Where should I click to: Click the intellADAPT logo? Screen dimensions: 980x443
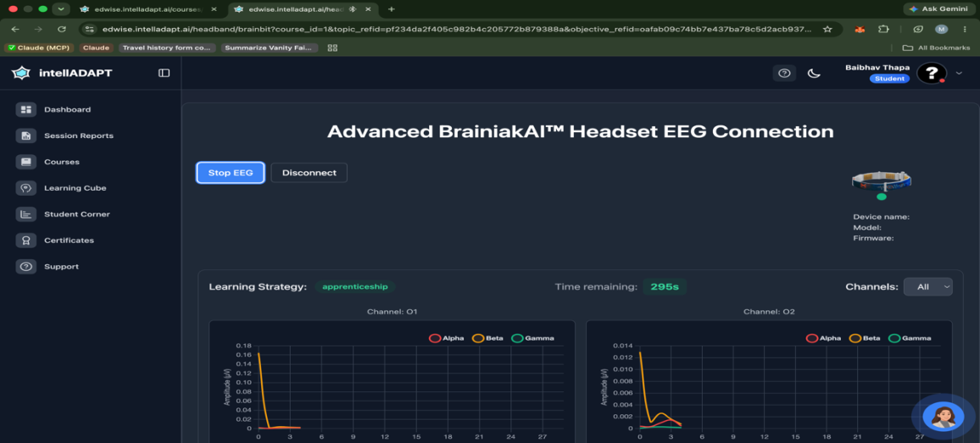(62, 73)
